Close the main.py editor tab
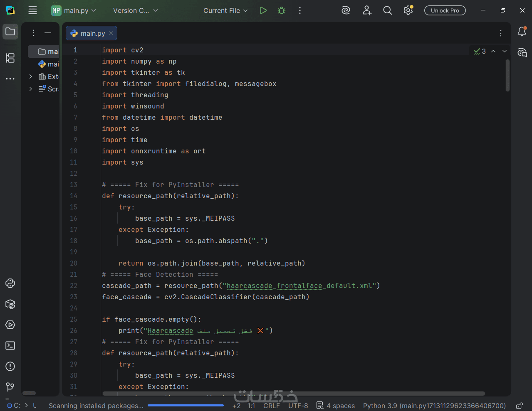 [x=111, y=33]
